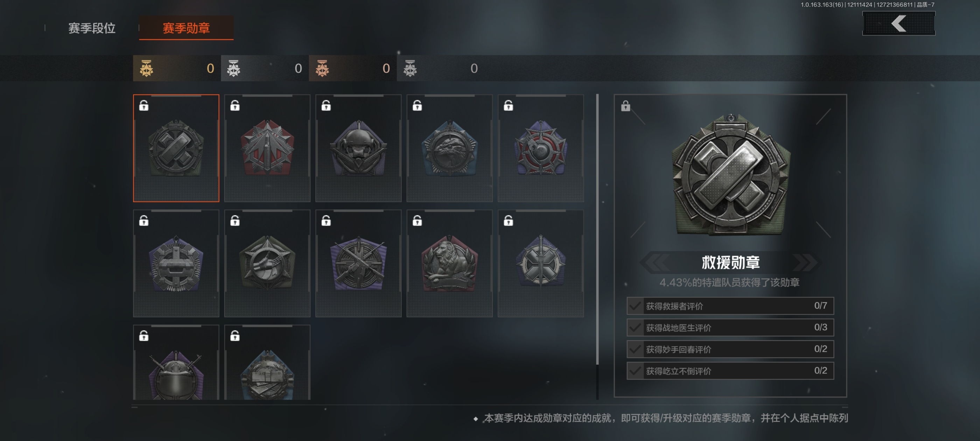Image resolution: width=980 pixels, height=441 pixels.
Task: Show the next medal tier using right chevrons
Action: point(805,262)
